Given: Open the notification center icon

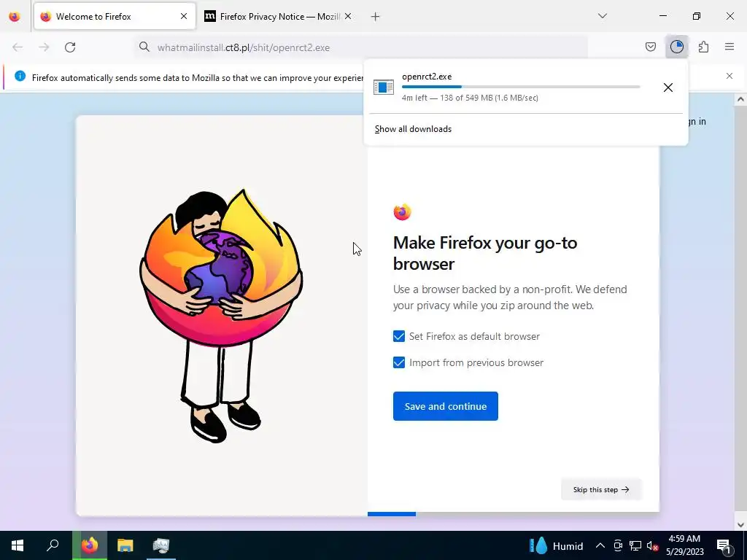Looking at the screenshot, I should [724, 545].
